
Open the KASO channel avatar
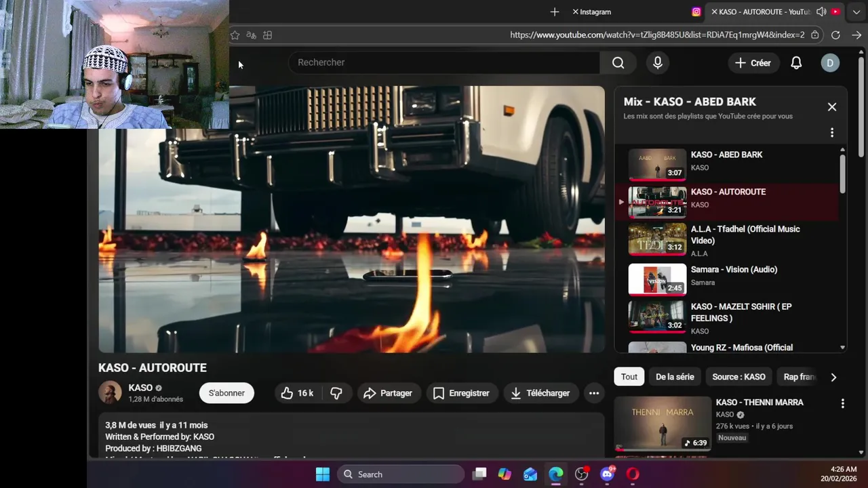tap(110, 392)
